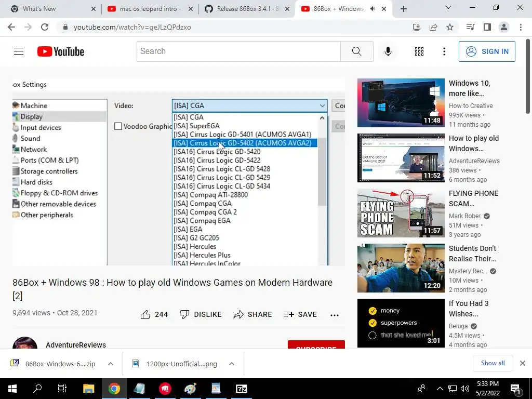The width and height of the screenshot is (532, 399).
Task: Search with your voice microphone icon
Action: pyautogui.click(x=388, y=51)
